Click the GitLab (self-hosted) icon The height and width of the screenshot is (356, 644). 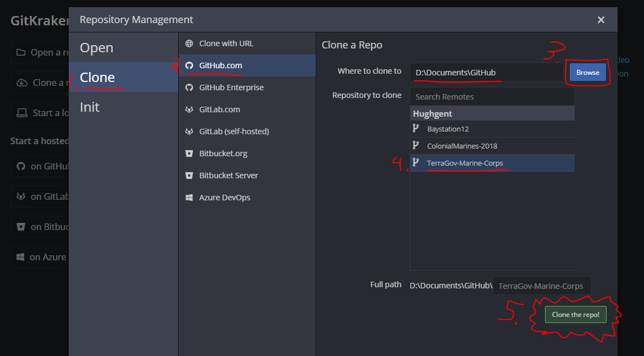(189, 132)
